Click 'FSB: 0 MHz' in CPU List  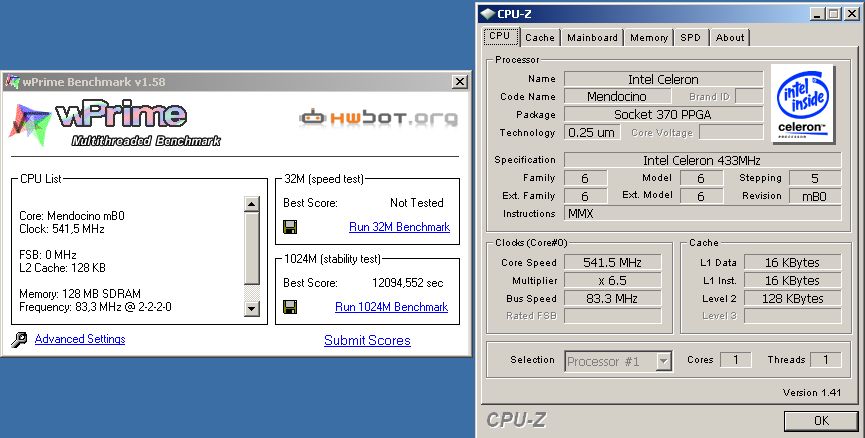tap(47, 255)
